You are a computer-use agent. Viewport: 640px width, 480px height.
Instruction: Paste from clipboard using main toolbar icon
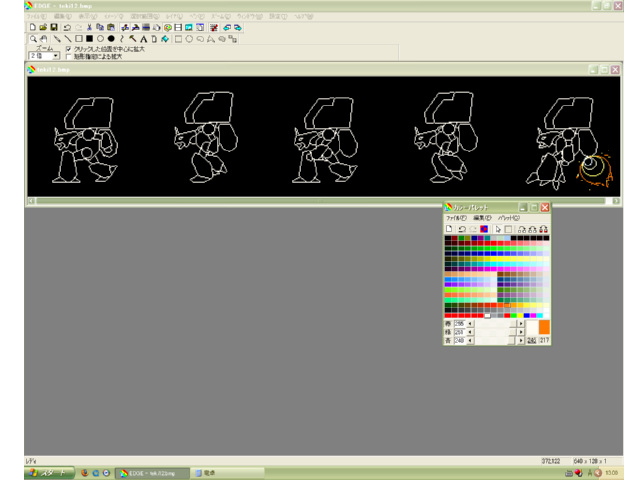[111, 27]
